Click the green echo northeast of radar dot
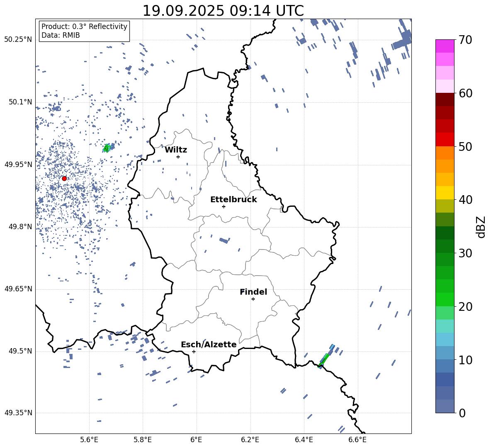Screen dimensions: 491x448 pyautogui.click(x=107, y=148)
